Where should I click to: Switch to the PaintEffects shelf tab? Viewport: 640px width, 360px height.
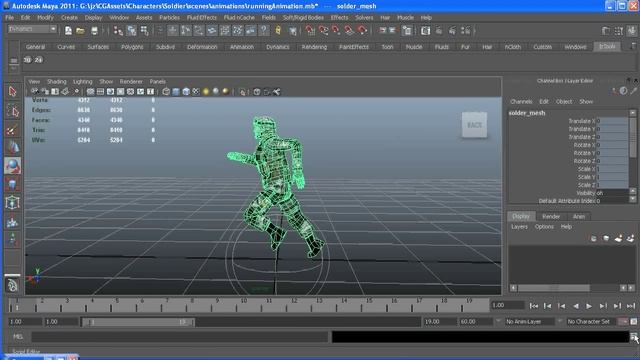353,47
